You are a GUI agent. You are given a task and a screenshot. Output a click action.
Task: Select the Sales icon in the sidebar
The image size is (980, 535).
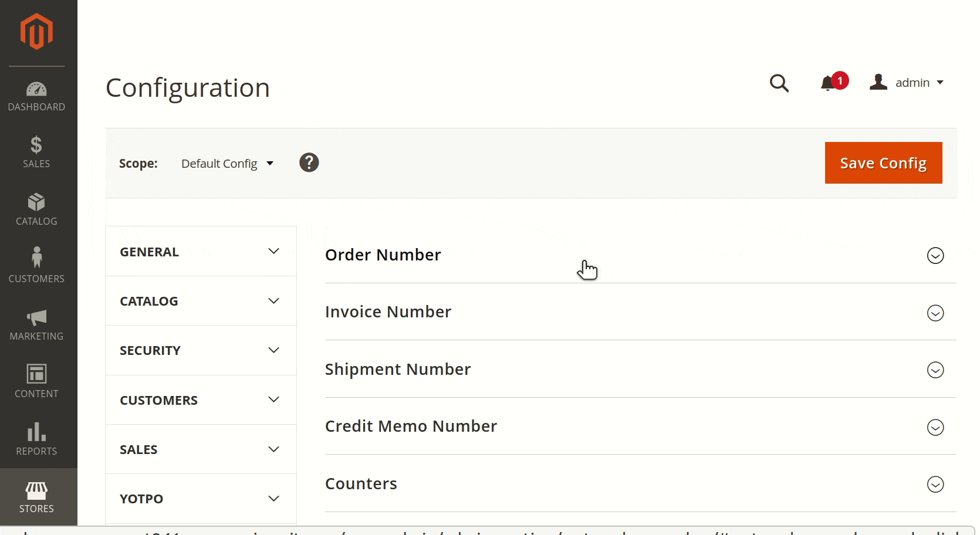pos(36,153)
